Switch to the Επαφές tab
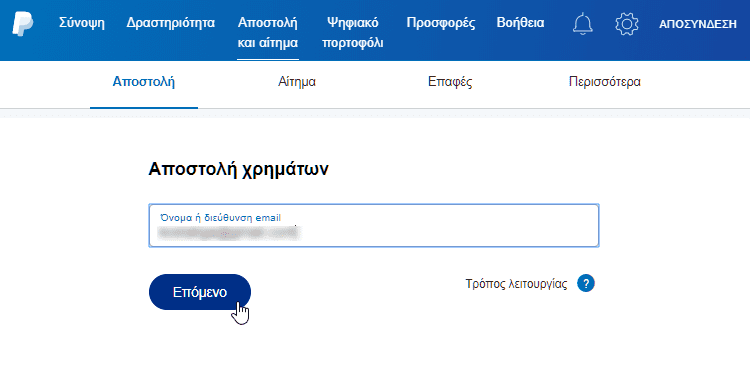The height and width of the screenshot is (368, 750). click(450, 82)
